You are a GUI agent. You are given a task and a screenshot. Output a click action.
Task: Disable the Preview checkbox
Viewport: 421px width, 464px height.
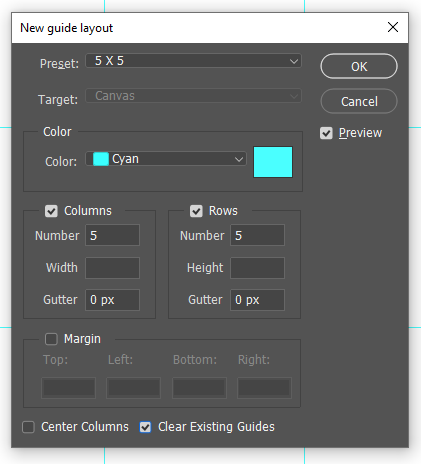(326, 133)
